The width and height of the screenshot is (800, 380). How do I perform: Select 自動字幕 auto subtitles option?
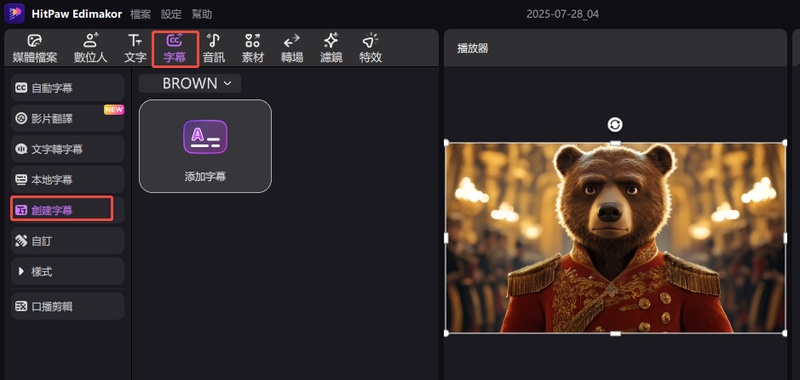tap(67, 88)
